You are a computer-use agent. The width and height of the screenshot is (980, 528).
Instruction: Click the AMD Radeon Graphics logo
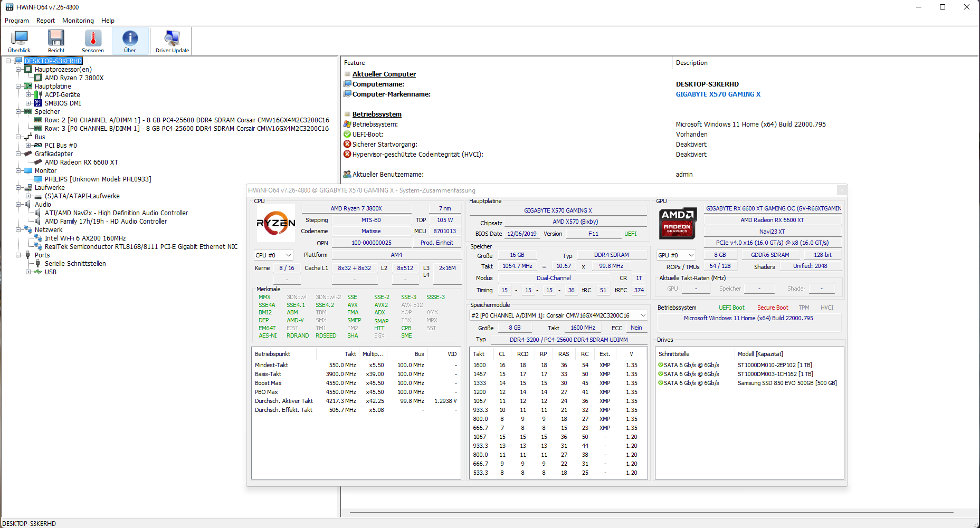pyautogui.click(x=677, y=223)
